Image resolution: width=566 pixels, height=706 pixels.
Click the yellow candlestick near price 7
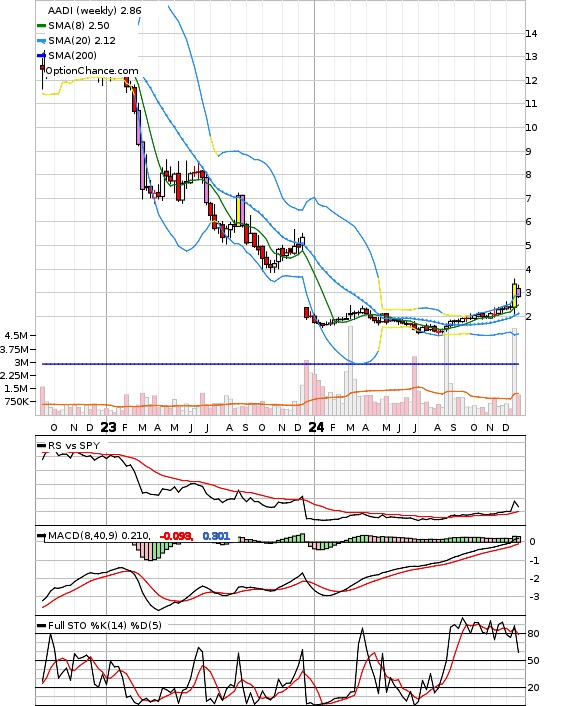tap(239, 211)
